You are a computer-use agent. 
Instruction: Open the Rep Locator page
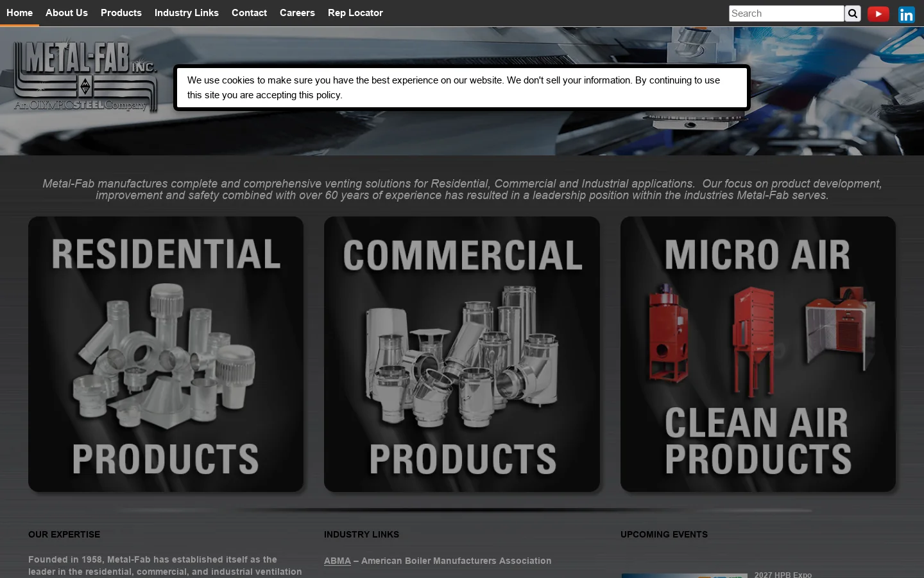pos(355,13)
